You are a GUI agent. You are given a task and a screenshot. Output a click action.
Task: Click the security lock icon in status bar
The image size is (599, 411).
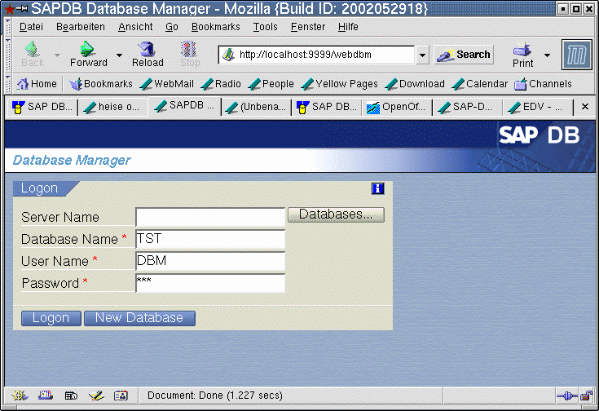586,396
